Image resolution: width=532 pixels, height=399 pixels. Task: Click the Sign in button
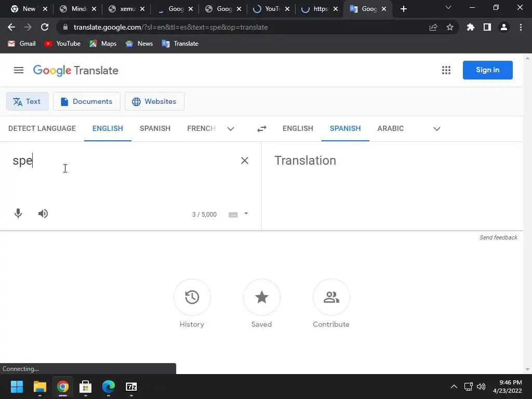487,70
